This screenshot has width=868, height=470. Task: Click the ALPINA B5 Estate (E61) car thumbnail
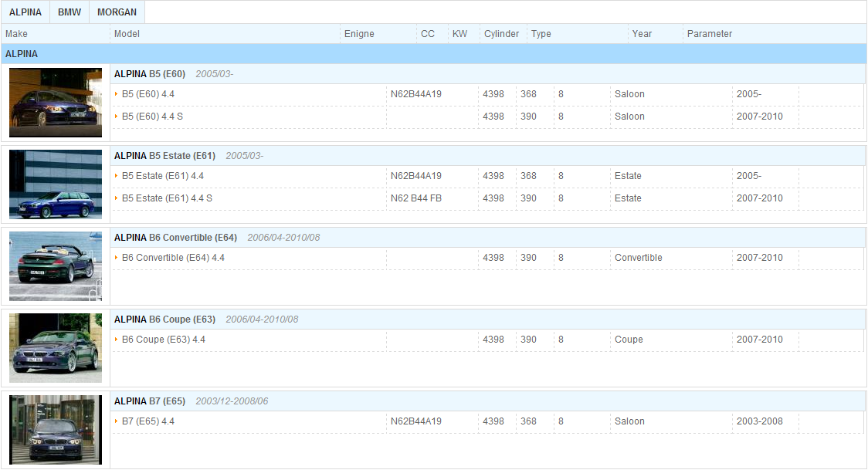coord(56,184)
